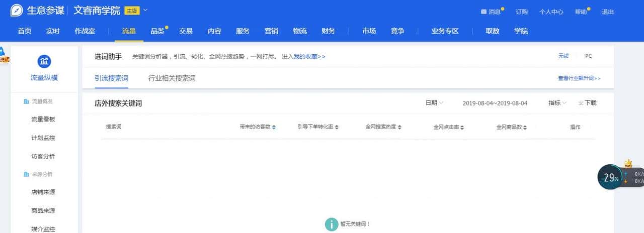Open the 品类 nav item
This screenshot has height=233, width=644.
pos(157,31)
